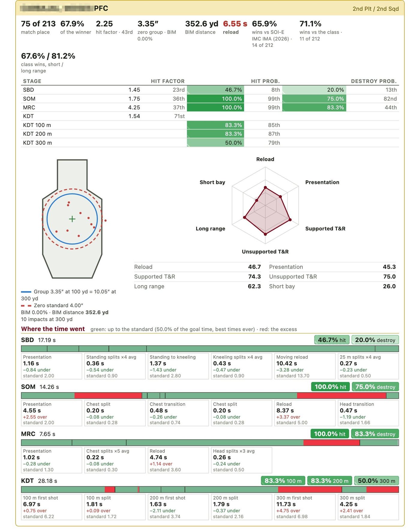
Task: Click MRC hit factor 4.25 cell
Action: [134, 107]
